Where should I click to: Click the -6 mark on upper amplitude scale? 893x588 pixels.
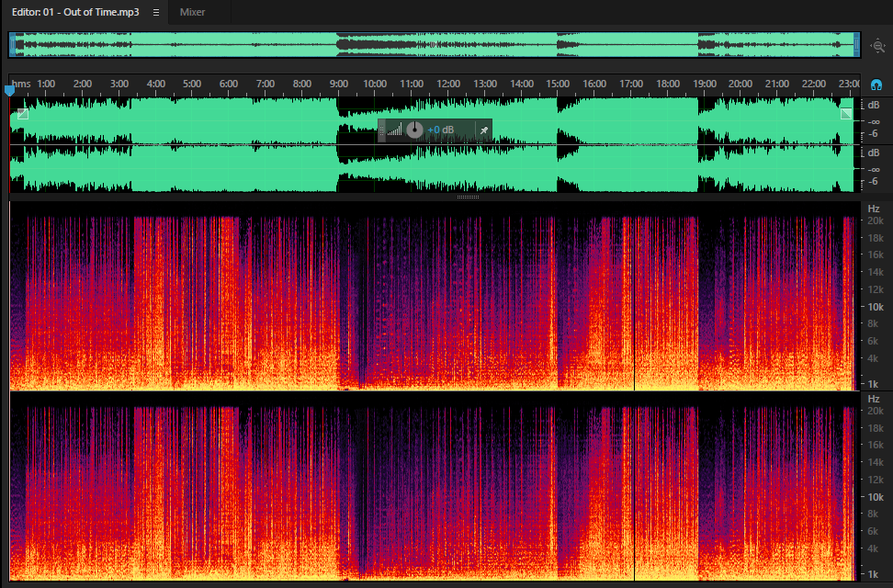pos(875,134)
